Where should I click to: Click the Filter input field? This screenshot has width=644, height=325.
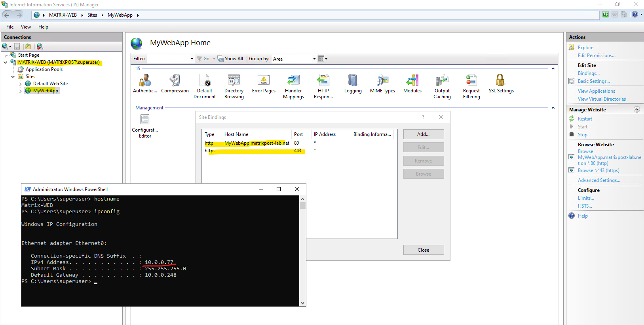tap(168, 59)
